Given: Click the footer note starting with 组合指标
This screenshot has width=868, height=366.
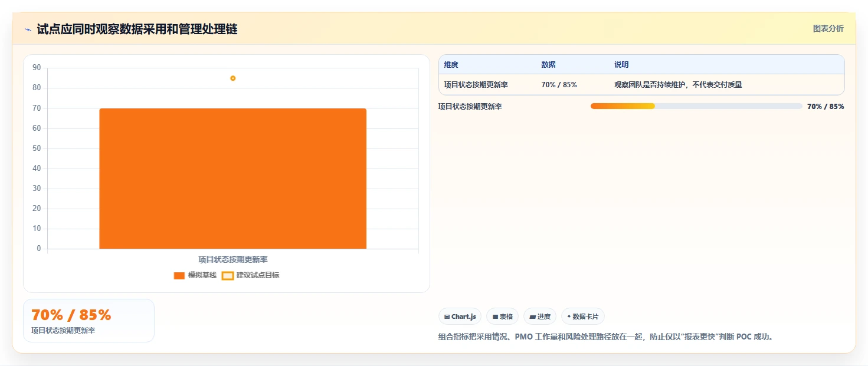Looking at the screenshot, I should (x=606, y=337).
